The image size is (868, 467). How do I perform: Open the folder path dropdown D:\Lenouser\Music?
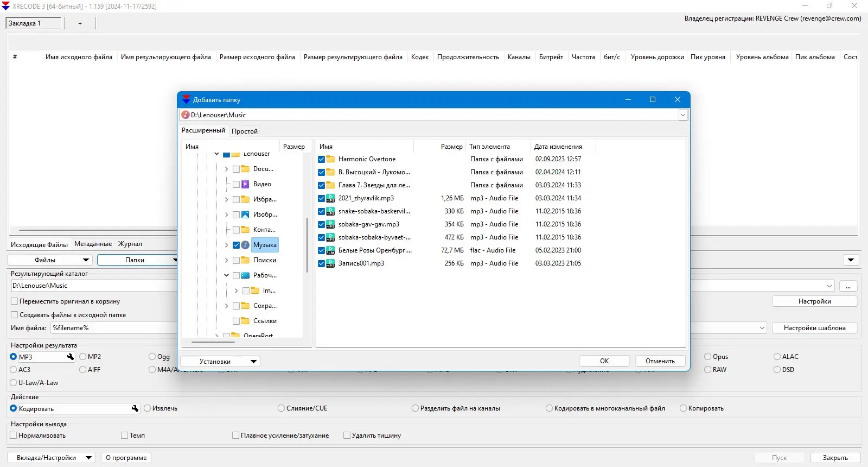(x=683, y=115)
